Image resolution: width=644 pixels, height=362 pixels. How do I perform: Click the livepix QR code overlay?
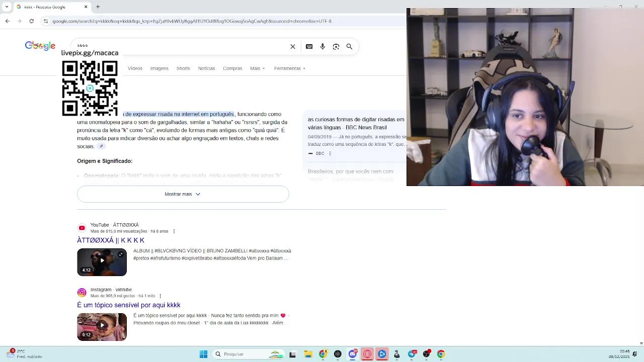pyautogui.click(x=90, y=88)
